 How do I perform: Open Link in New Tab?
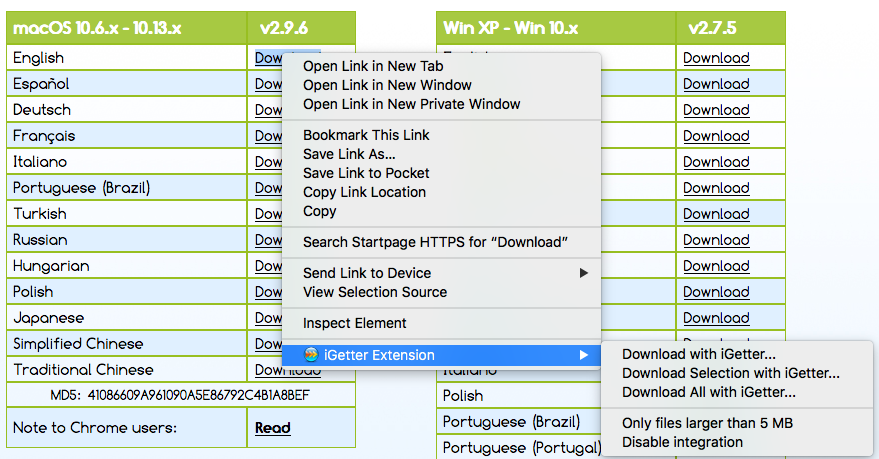coord(373,66)
